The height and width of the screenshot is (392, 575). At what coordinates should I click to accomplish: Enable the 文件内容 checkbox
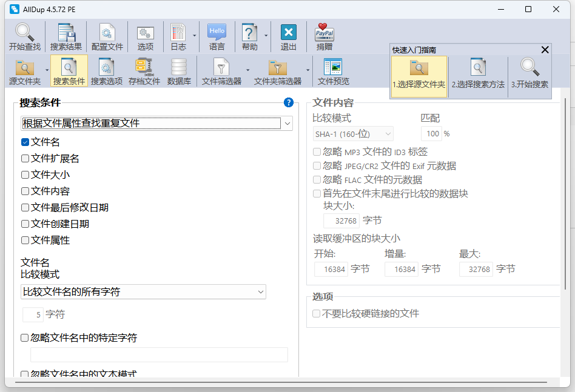tap(25, 191)
